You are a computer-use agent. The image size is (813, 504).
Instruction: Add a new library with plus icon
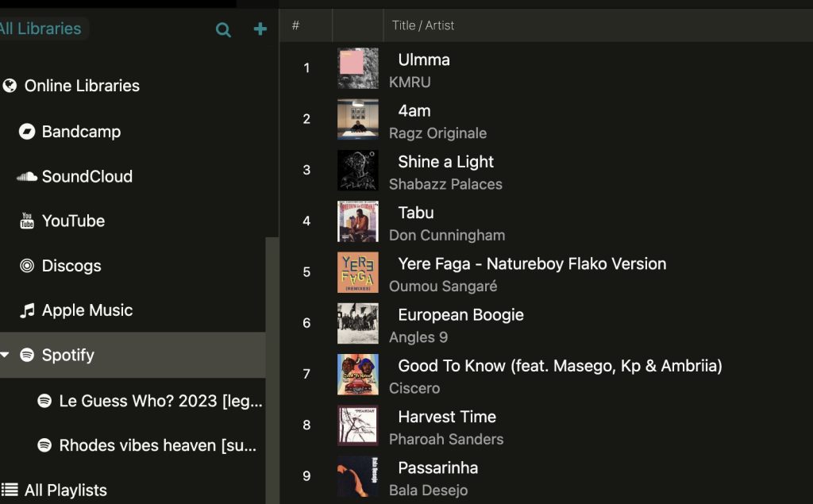(x=260, y=29)
